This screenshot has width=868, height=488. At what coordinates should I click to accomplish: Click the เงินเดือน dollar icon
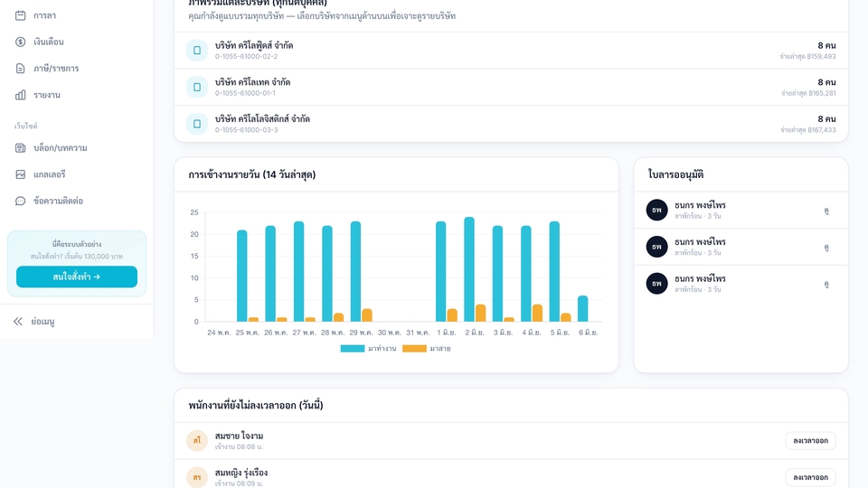[21, 42]
